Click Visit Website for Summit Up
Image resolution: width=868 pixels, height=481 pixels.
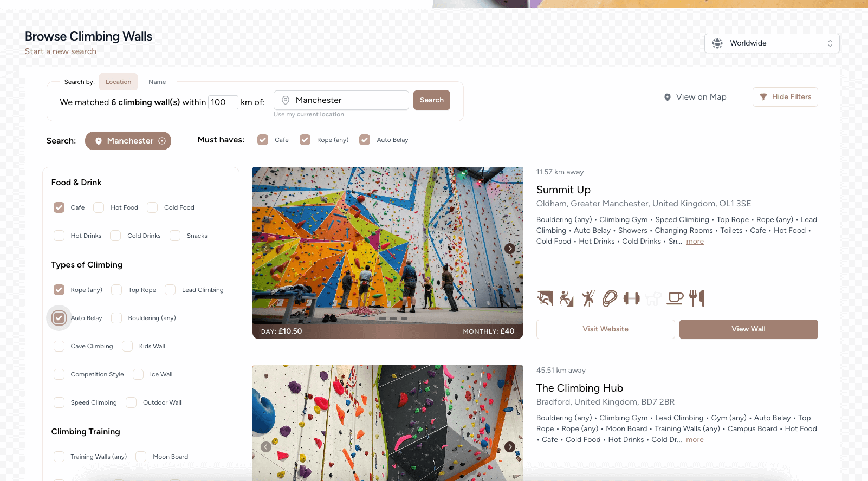click(x=606, y=329)
